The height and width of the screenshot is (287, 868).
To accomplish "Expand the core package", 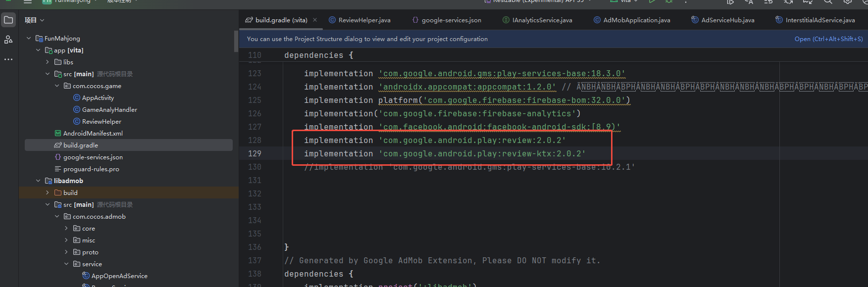I will [66, 228].
